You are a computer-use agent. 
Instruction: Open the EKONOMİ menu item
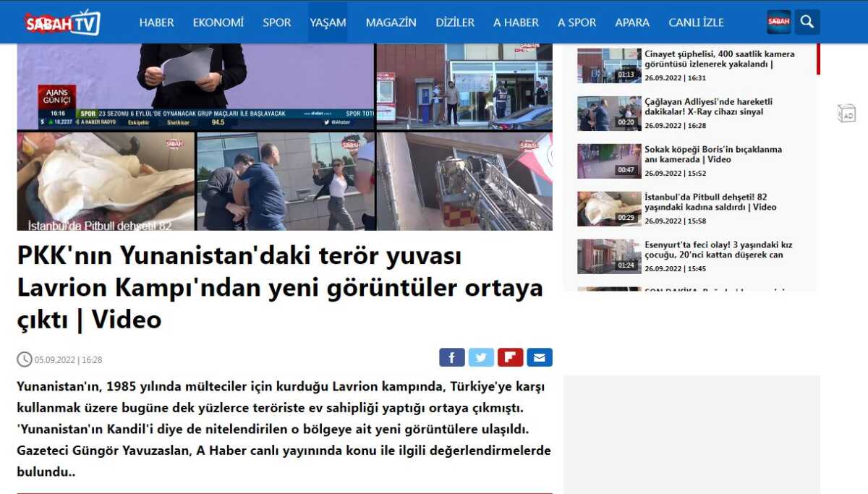click(x=218, y=22)
